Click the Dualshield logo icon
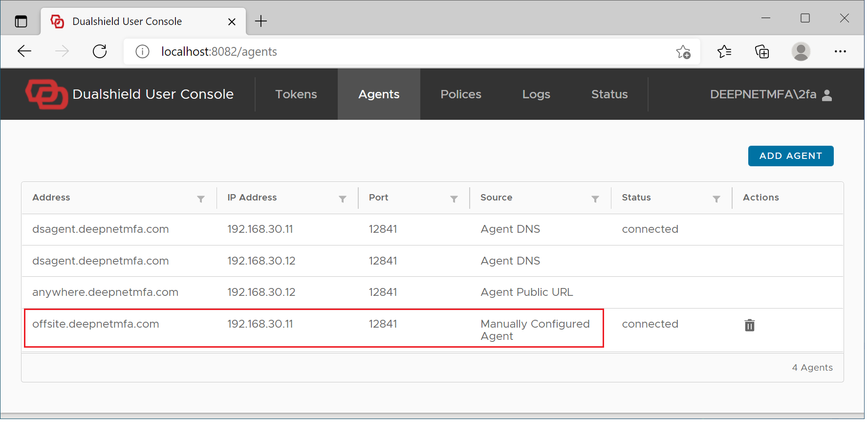 click(x=47, y=94)
